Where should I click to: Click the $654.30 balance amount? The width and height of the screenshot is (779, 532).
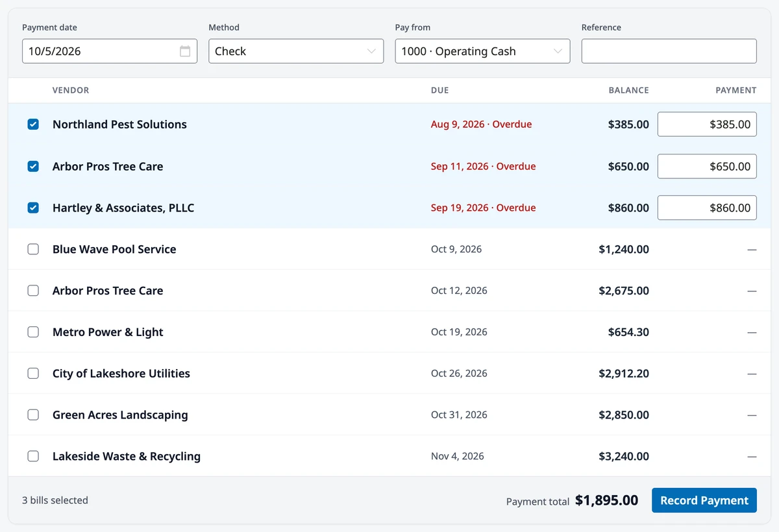(x=628, y=332)
